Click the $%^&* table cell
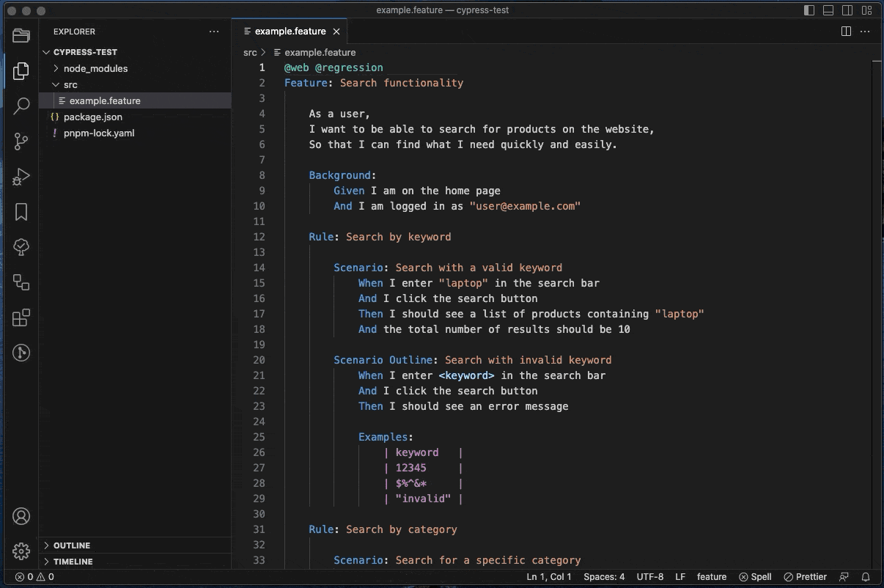Image resolution: width=884 pixels, height=588 pixels. coord(411,483)
